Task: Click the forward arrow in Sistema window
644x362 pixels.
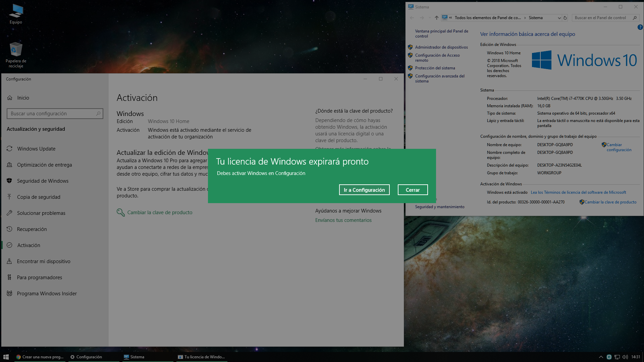Action: pos(422,18)
